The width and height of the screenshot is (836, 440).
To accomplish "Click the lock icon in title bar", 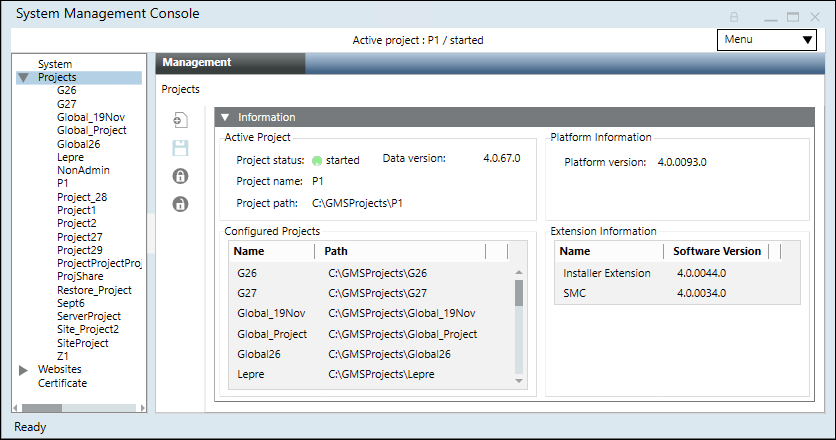I will coord(734,17).
